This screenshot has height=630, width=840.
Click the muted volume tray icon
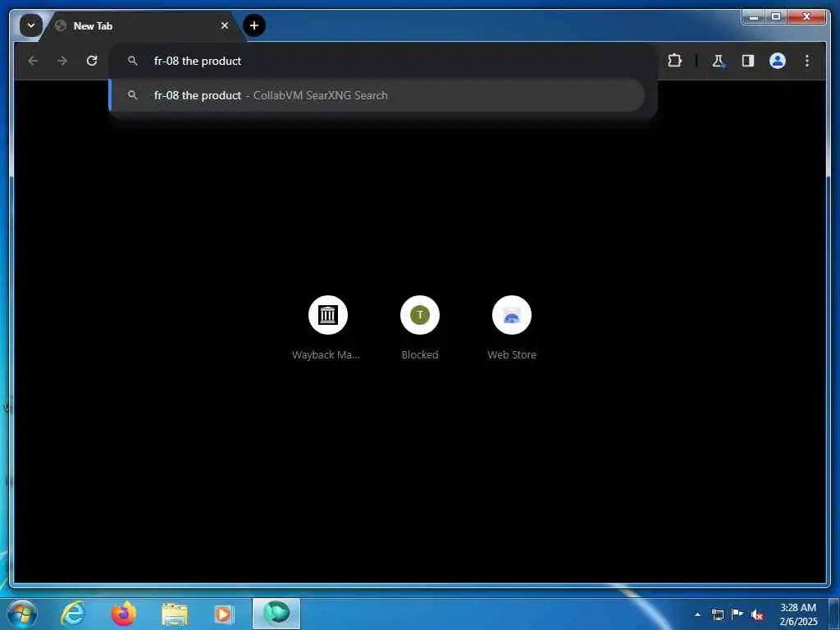pos(757,614)
